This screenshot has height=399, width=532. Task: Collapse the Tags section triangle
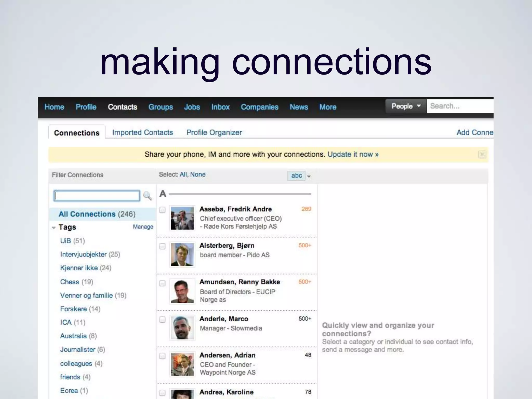tap(54, 228)
